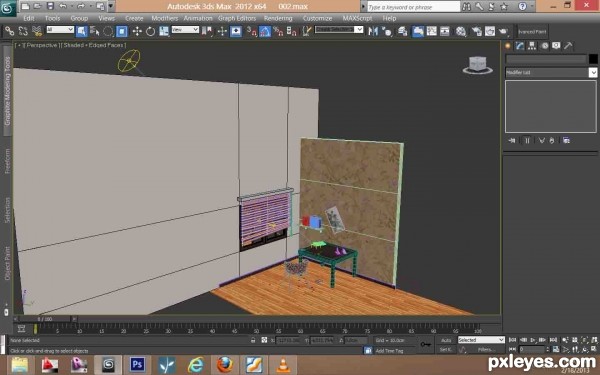Click the ViewCube in the viewport corner

477,65
